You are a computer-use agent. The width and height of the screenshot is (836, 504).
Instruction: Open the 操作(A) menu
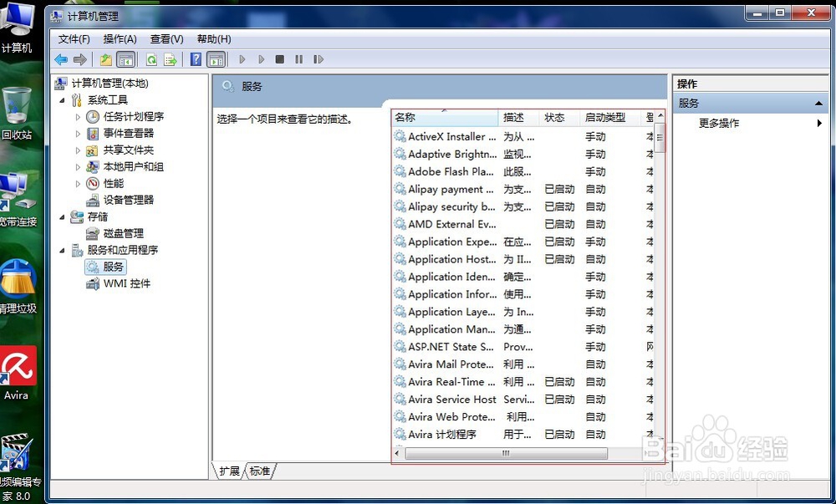pyautogui.click(x=120, y=39)
